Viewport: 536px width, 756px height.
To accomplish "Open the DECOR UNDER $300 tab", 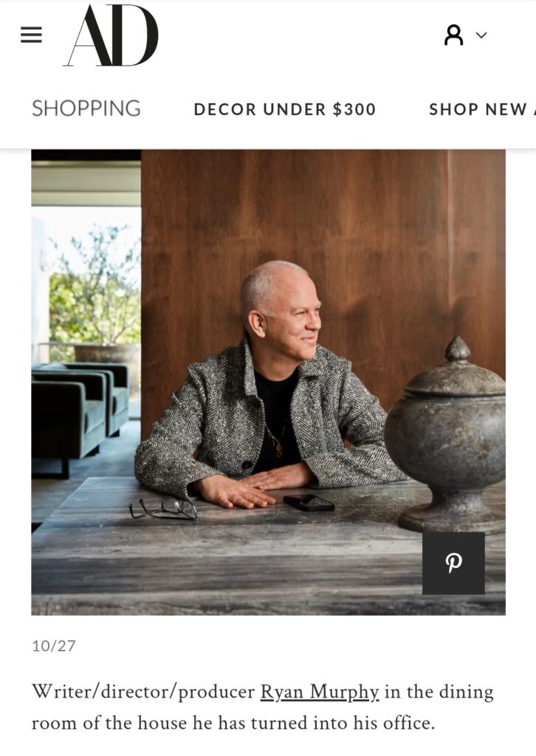I will (284, 109).
